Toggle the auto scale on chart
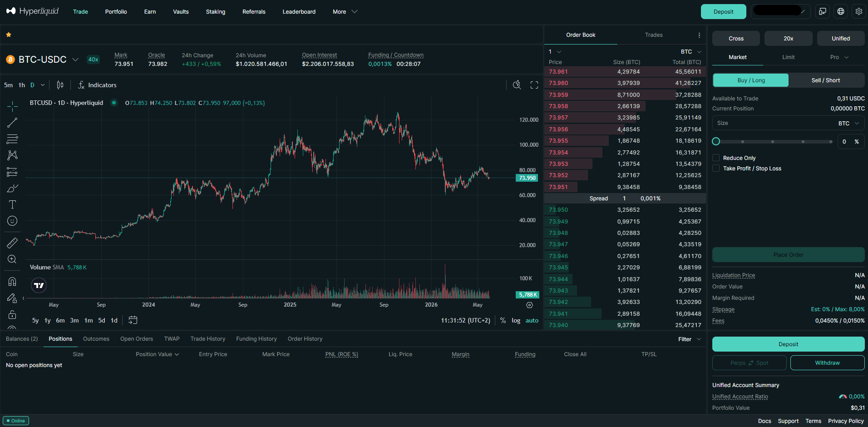Screen dimensions: 868x427 pos(532,320)
